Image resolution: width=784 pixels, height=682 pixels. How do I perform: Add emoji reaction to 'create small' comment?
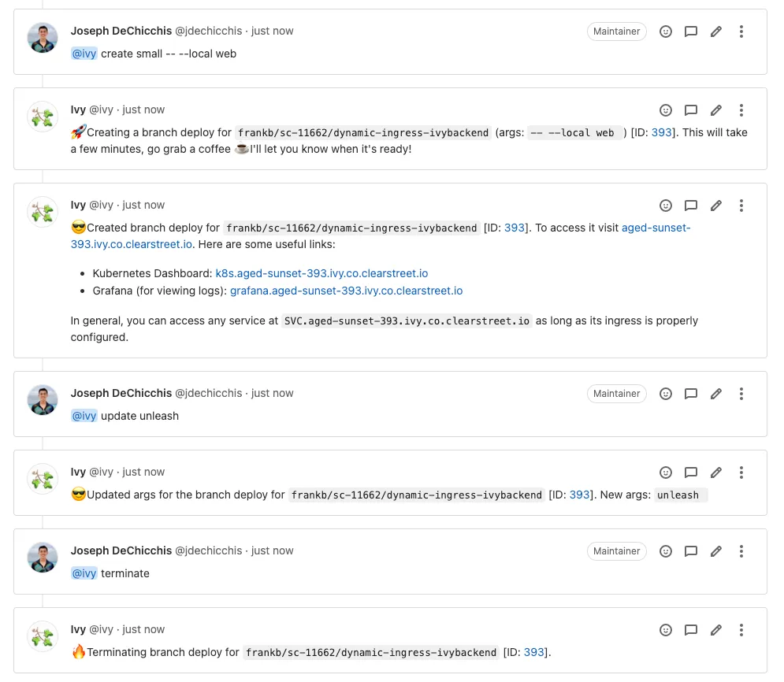tap(666, 32)
